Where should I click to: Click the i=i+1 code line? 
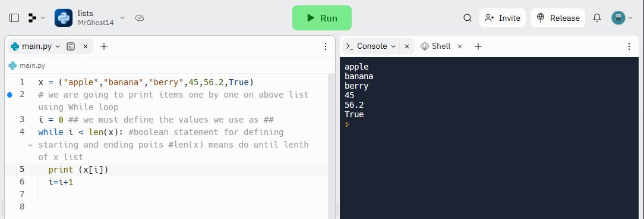point(61,182)
